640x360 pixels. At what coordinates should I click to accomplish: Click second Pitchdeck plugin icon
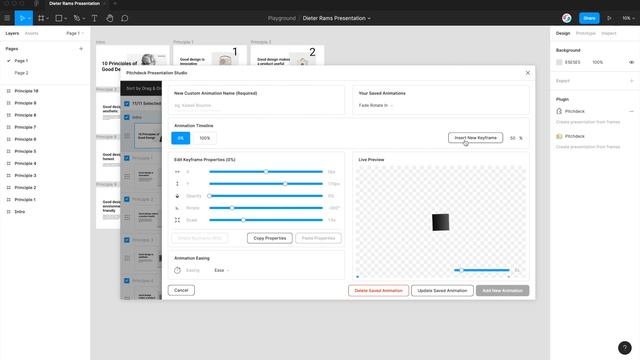pos(559,136)
